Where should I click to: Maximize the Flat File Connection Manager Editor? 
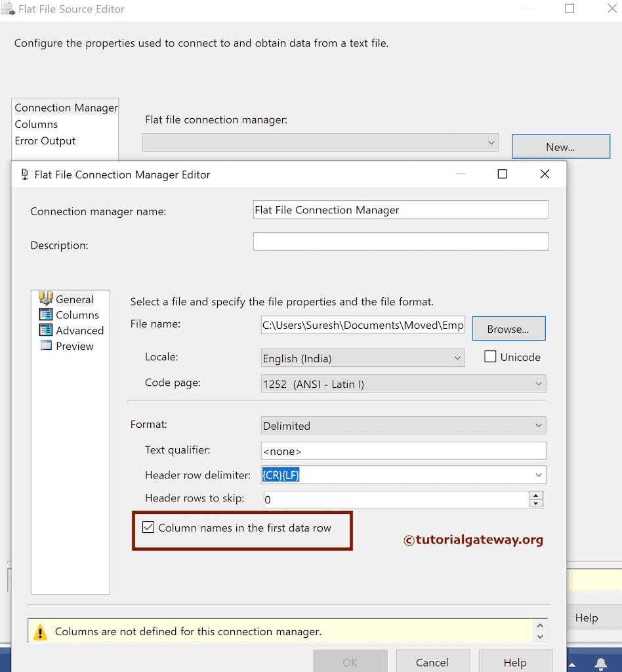pyautogui.click(x=502, y=173)
